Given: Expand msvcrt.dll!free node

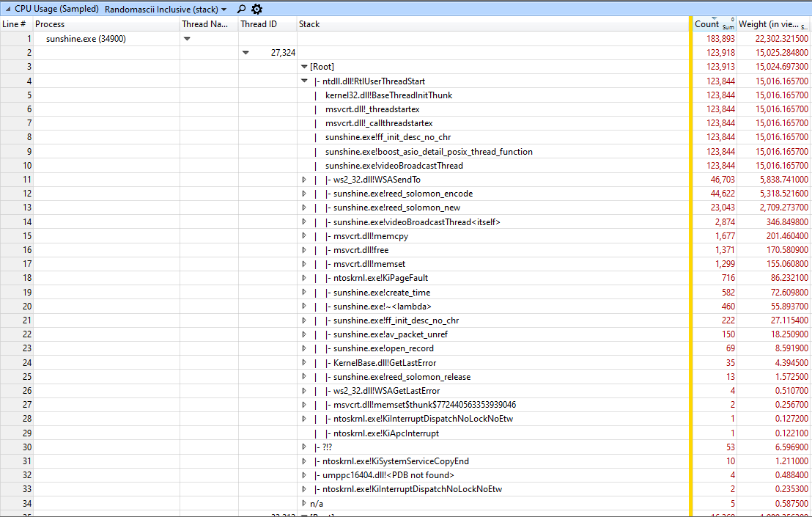Looking at the screenshot, I should click(304, 249).
